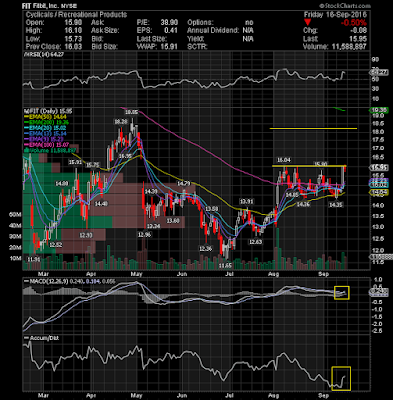Click the 19.36 EMA value tag on axis
Image resolution: width=393 pixels, height=400 pixels.
pos(379,110)
